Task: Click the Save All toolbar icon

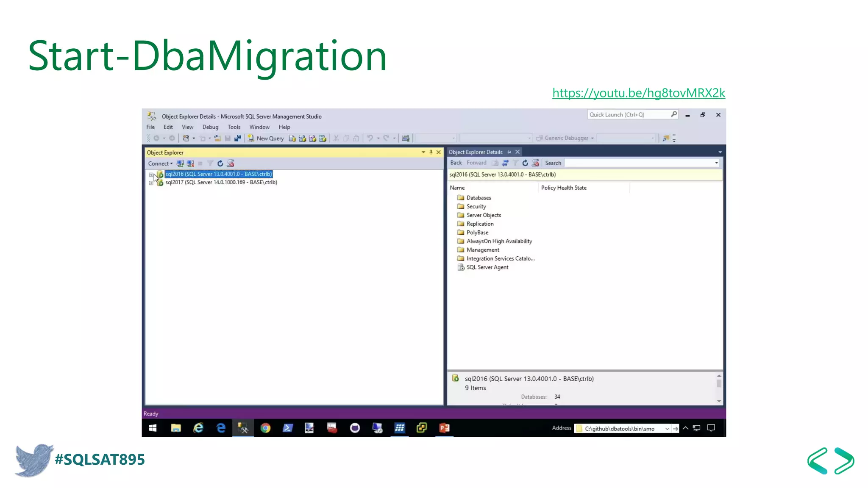Action: point(238,138)
